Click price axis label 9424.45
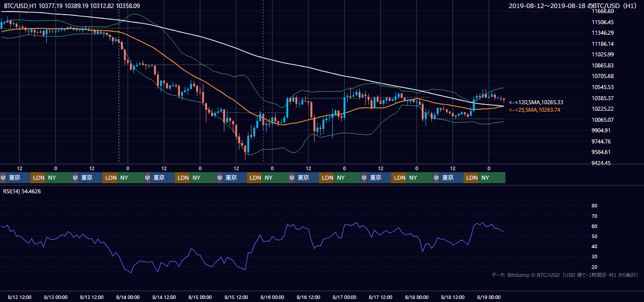Viewport: 644px width, 302px height. (601, 163)
